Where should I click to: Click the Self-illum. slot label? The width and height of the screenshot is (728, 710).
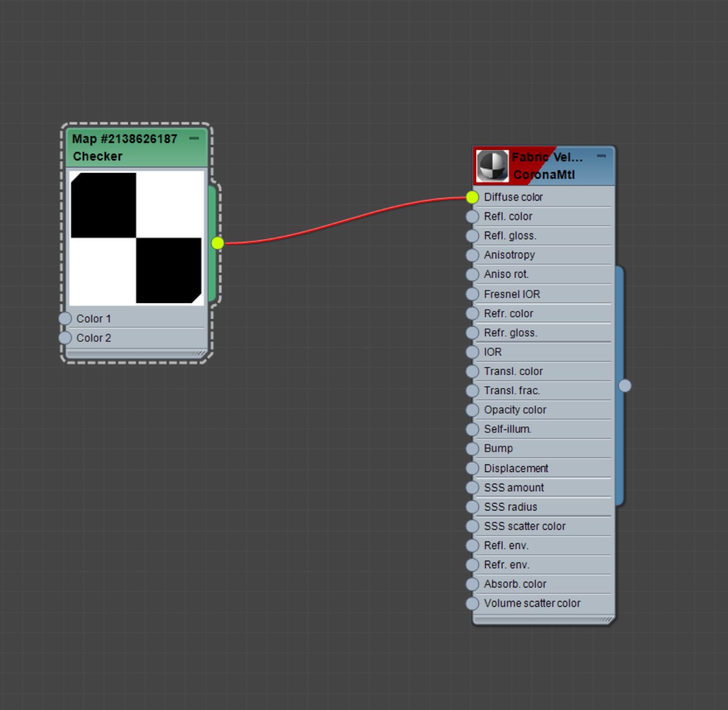(x=508, y=429)
